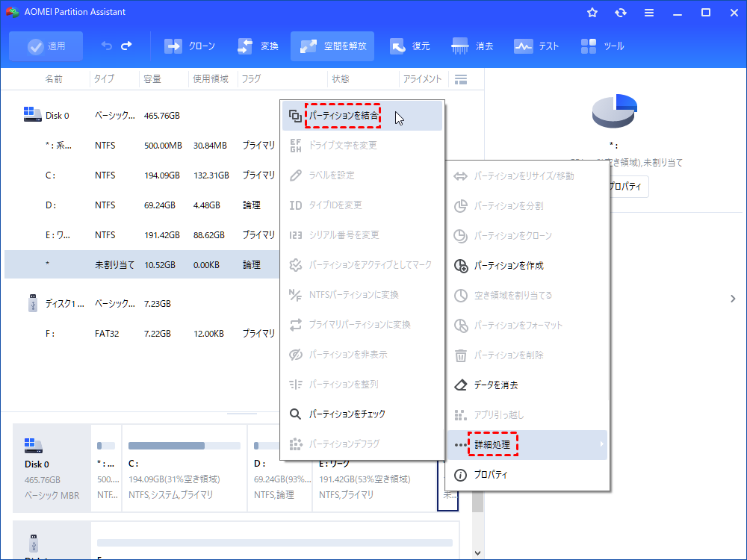Click the favorites star icon in title bar
This screenshot has height=560, width=747.
592,13
